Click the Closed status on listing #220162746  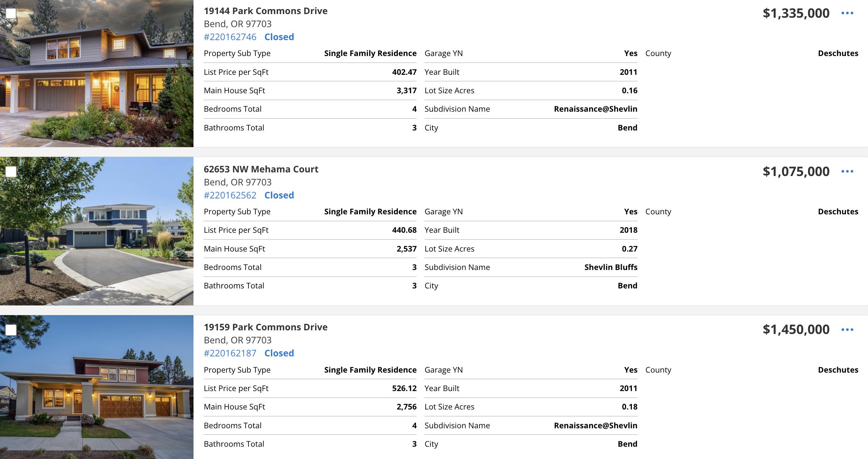pos(279,37)
